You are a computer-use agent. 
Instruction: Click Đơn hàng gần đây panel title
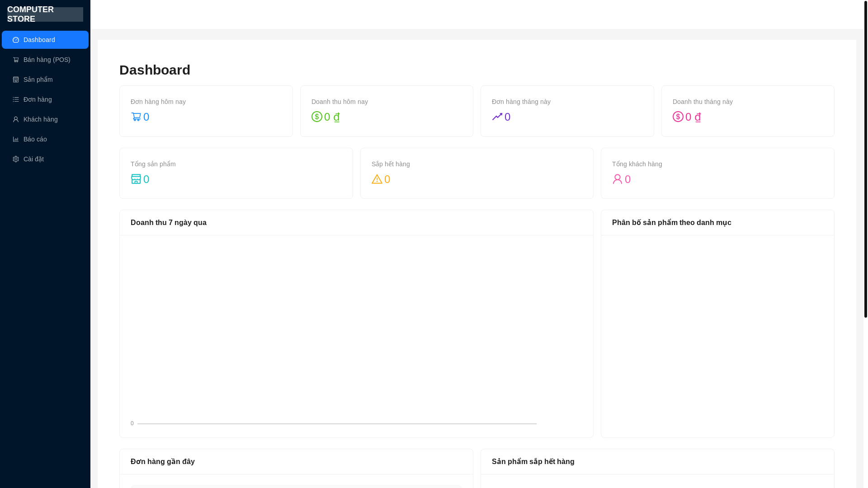[x=163, y=461]
